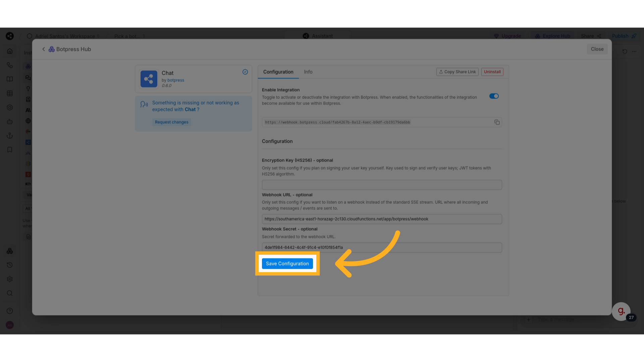Open the Tables icon in the sidebar
This screenshot has height=362, width=644.
coord(10,93)
